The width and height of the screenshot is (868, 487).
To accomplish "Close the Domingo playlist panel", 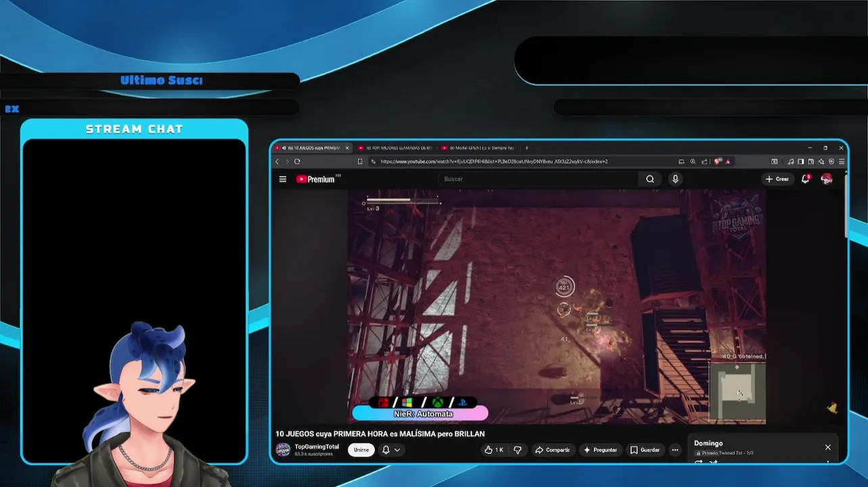I will [x=827, y=447].
